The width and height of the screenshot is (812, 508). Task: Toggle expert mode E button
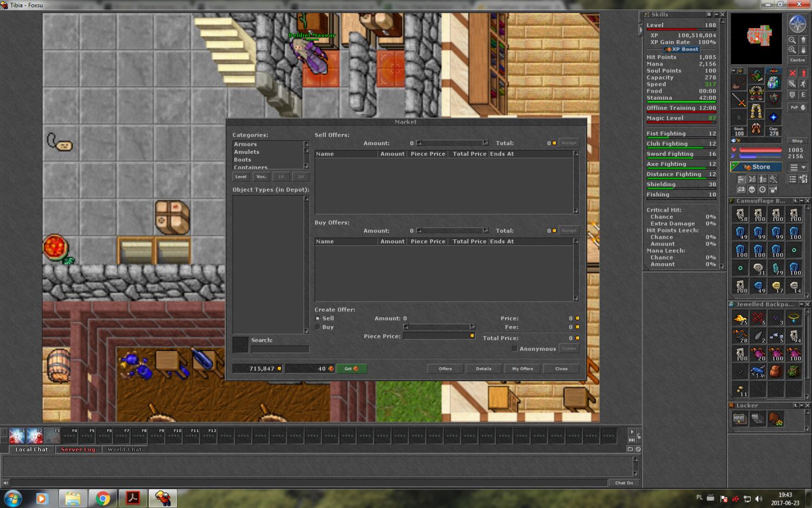(x=803, y=94)
